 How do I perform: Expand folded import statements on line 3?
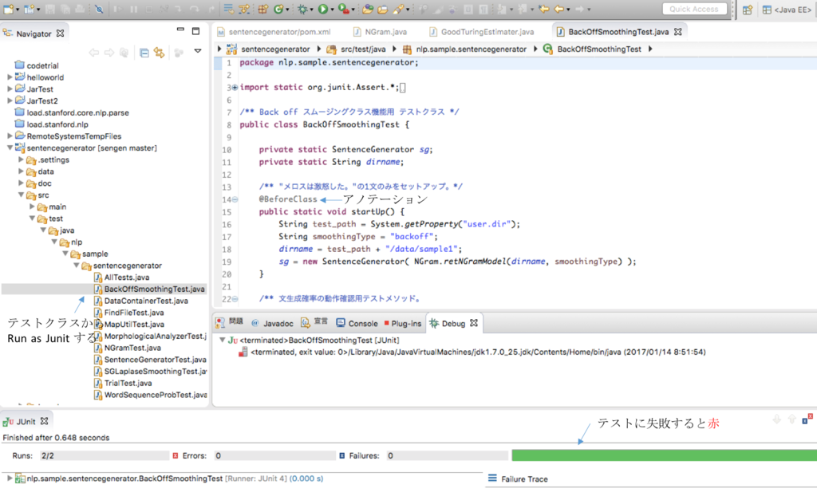(x=235, y=88)
